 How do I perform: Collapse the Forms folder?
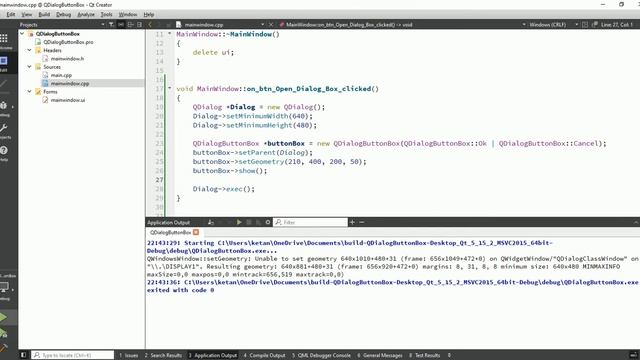(29, 91)
